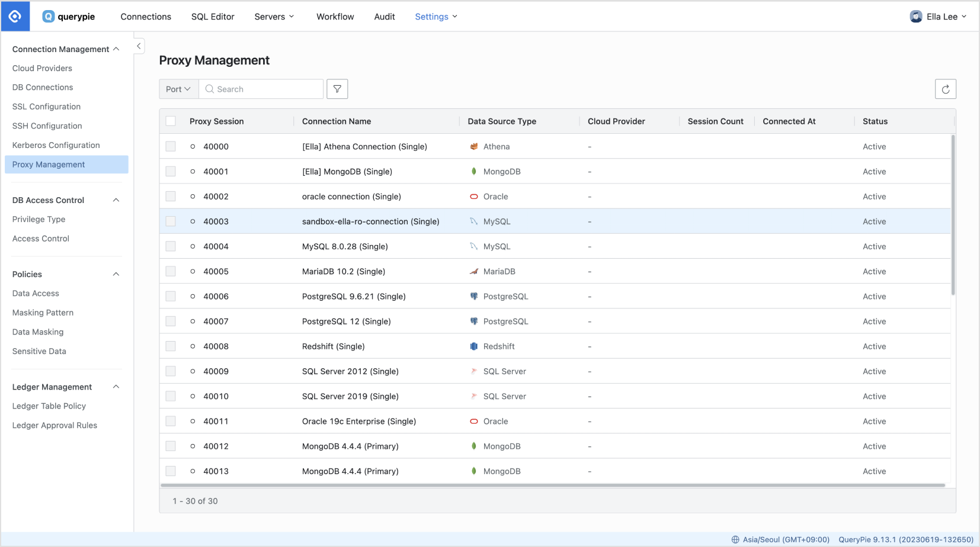Refresh the proxy list

(x=946, y=89)
